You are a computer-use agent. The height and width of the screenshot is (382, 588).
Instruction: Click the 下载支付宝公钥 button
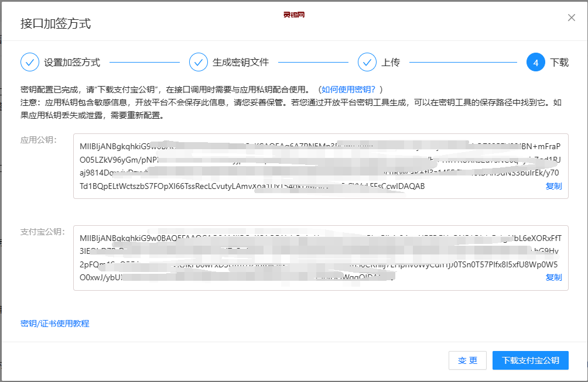click(531, 360)
